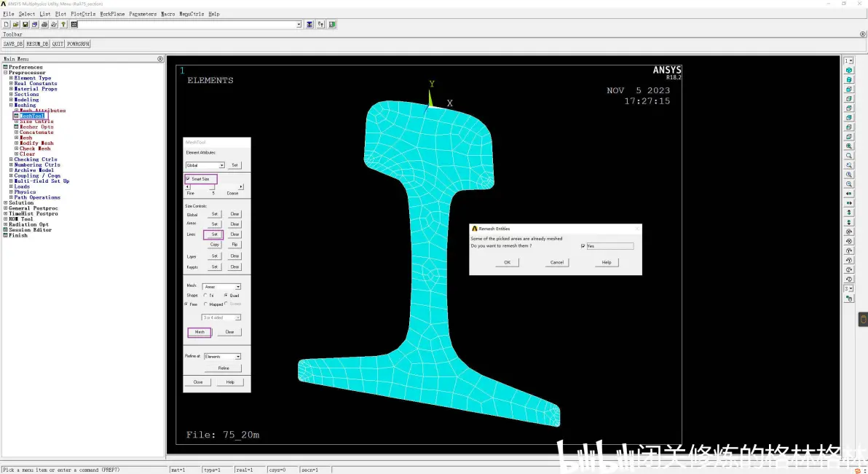The width and height of the screenshot is (868, 474).
Task: Pan model right with right-arrow icon
Action: [848, 203]
